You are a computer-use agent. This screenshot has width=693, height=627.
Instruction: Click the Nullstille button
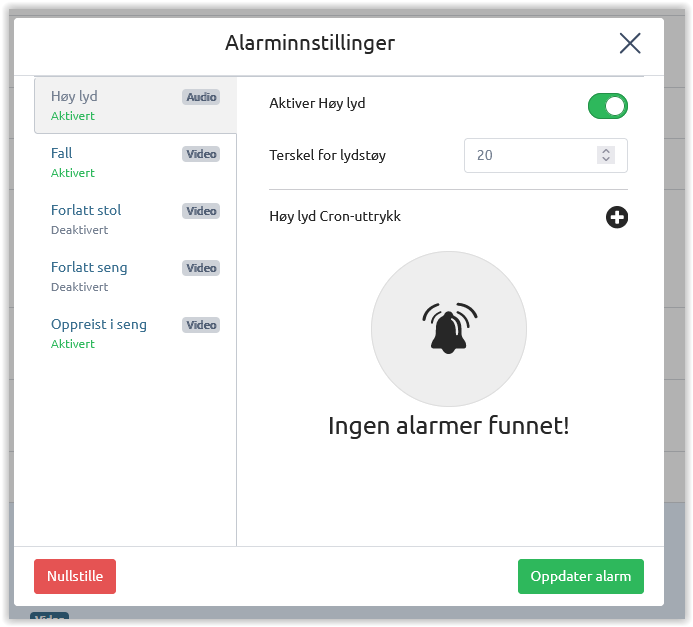[75, 576]
